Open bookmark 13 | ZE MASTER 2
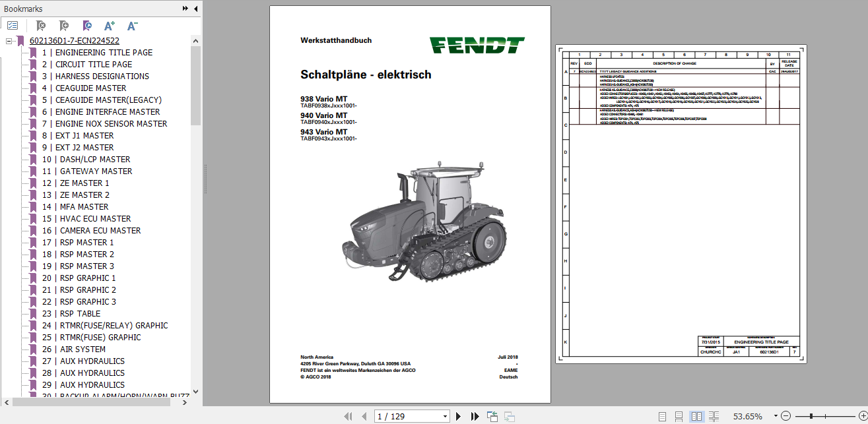868x424 pixels. pyautogui.click(x=76, y=195)
